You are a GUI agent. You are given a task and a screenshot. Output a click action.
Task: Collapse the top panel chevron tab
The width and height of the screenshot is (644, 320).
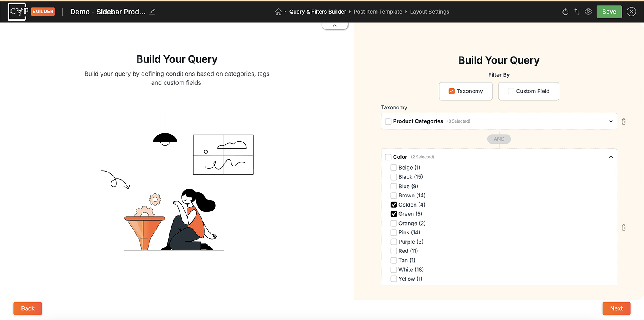pos(335,25)
